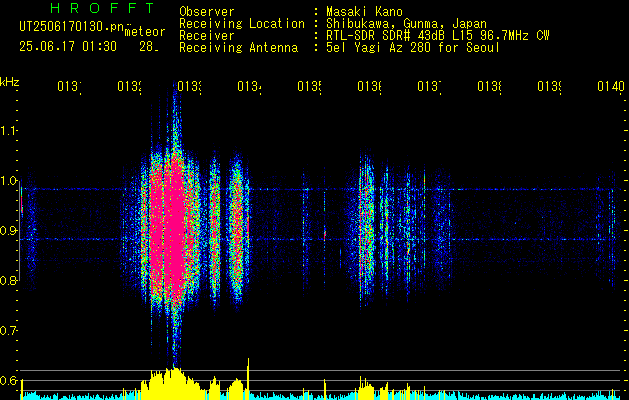This screenshot has width=629, height=400.
Task: Click the Receiving Location label
Action: (x=242, y=24)
